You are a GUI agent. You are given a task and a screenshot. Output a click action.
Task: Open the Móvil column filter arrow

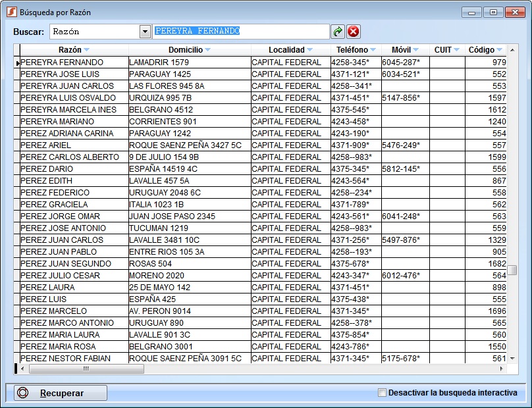(415, 50)
